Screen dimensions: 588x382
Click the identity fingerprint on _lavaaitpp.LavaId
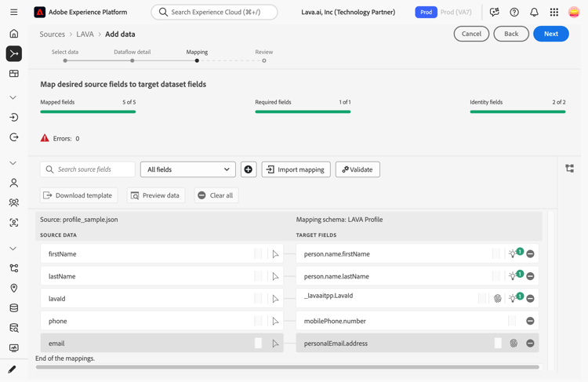pos(498,299)
